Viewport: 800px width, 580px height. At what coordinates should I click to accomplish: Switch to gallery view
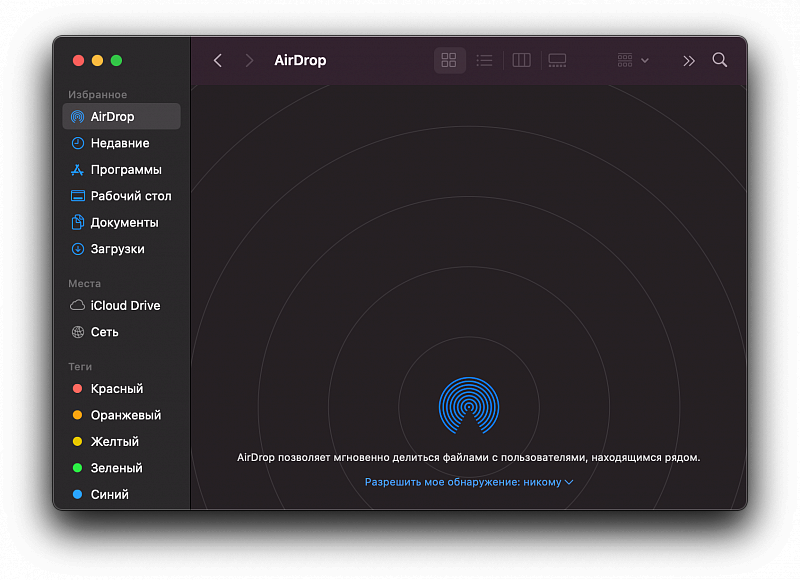coord(557,60)
